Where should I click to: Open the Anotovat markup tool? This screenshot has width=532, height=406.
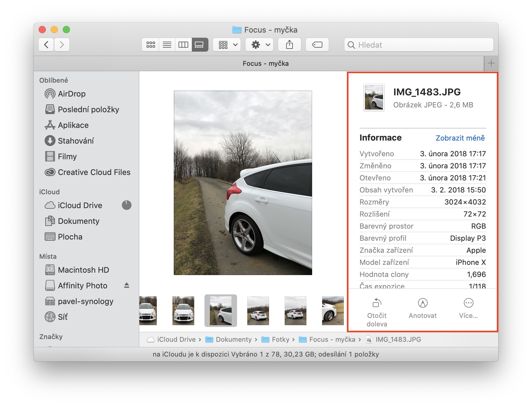[423, 303]
